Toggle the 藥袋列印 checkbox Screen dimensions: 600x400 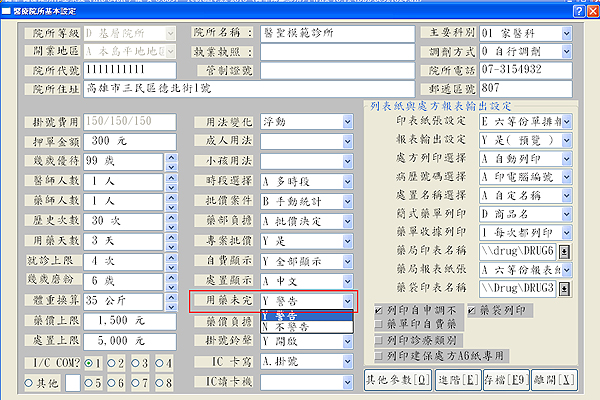pyautogui.click(x=470, y=311)
